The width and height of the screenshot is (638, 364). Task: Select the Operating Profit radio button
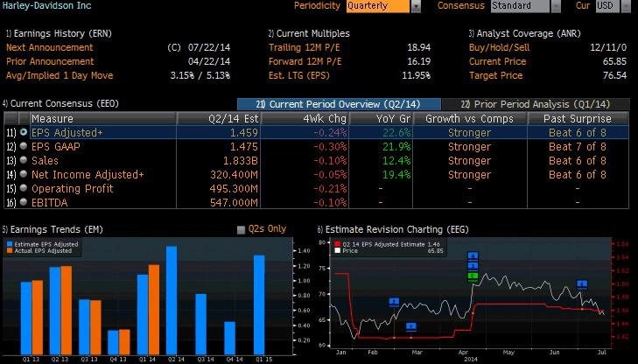coord(24,188)
